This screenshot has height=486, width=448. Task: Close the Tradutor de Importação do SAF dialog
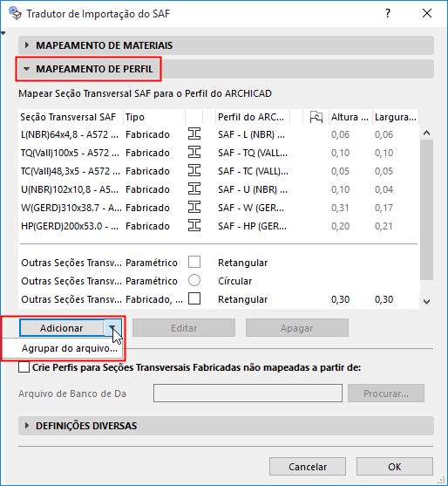pyautogui.click(x=427, y=13)
